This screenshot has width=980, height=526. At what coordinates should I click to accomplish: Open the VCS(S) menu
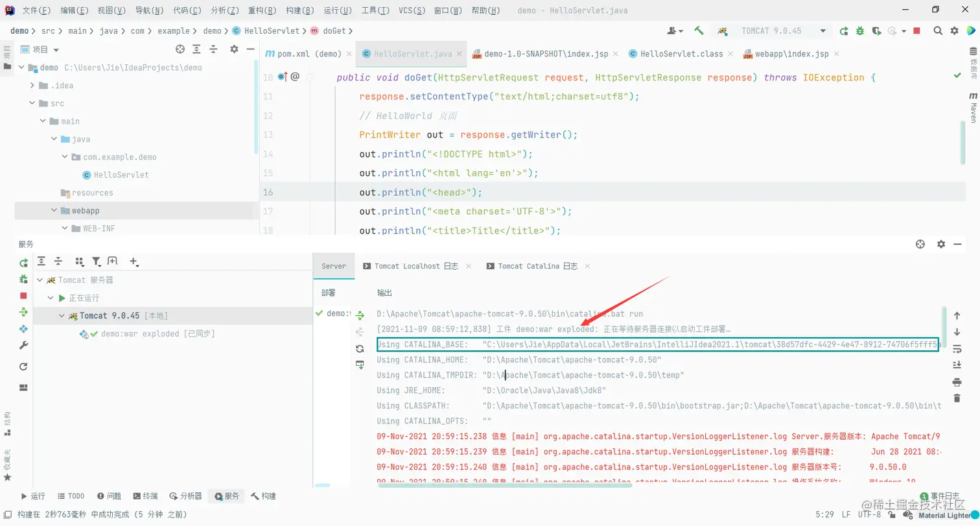(412, 10)
